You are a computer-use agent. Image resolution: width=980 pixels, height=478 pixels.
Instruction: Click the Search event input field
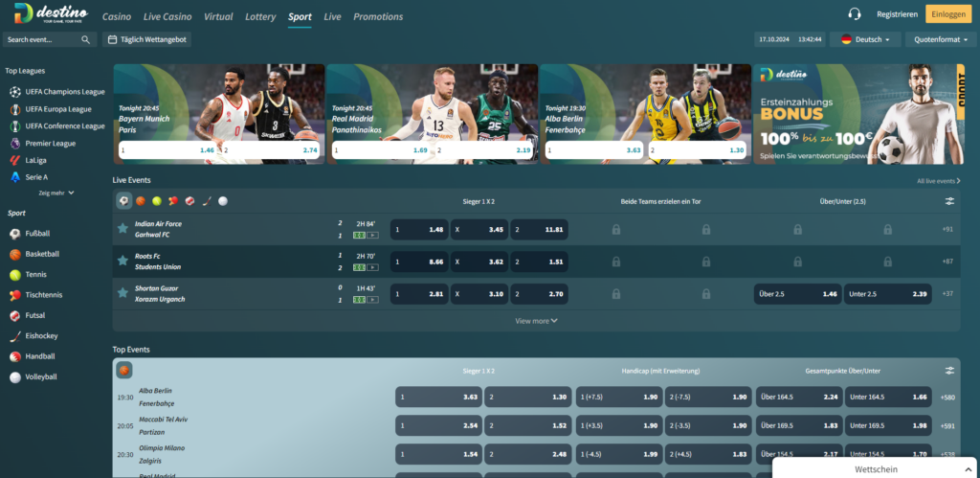(x=42, y=40)
